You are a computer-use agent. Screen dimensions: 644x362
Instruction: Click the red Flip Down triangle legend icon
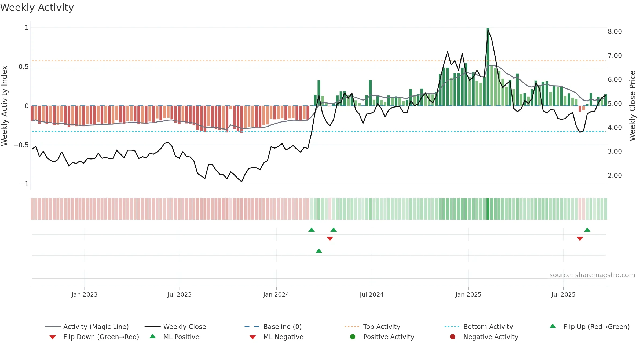tap(53, 337)
